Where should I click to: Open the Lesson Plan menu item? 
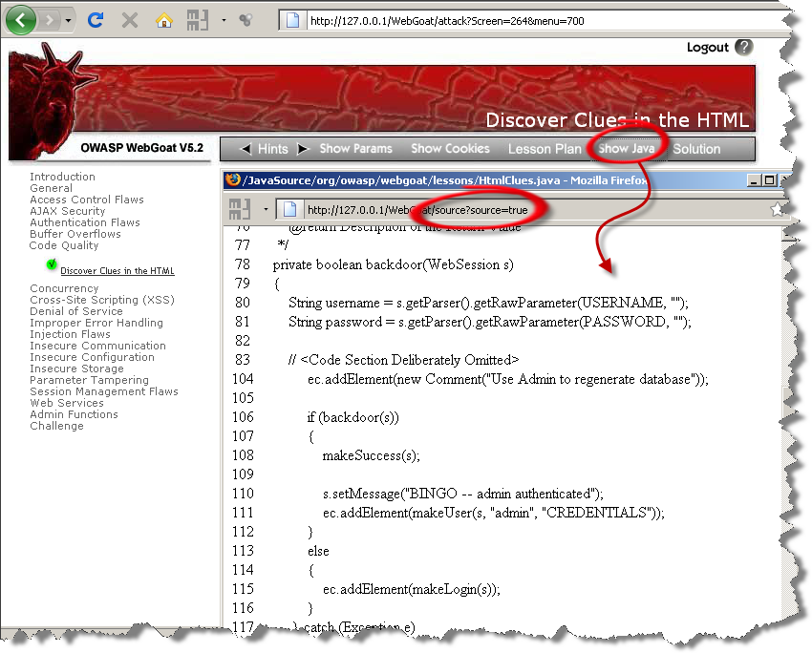pyautogui.click(x=545, y=149)
